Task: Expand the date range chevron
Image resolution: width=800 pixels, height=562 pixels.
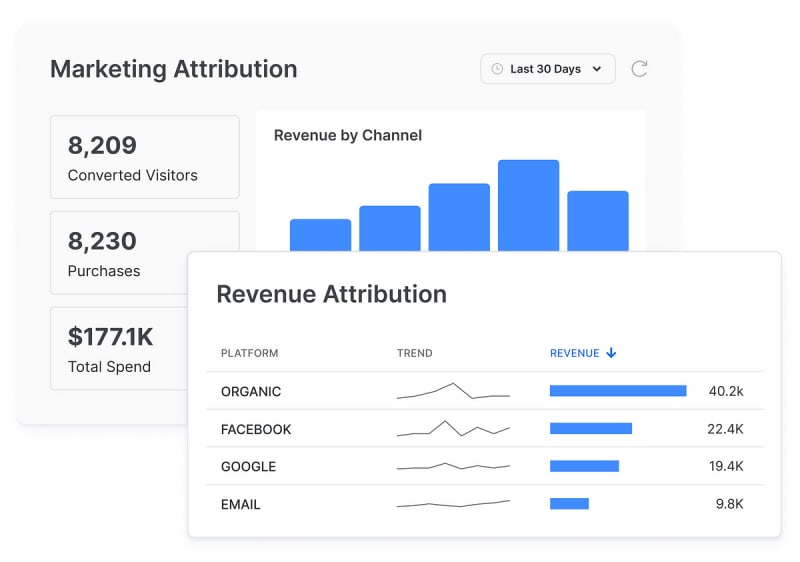Action: (x=597, y=69)
